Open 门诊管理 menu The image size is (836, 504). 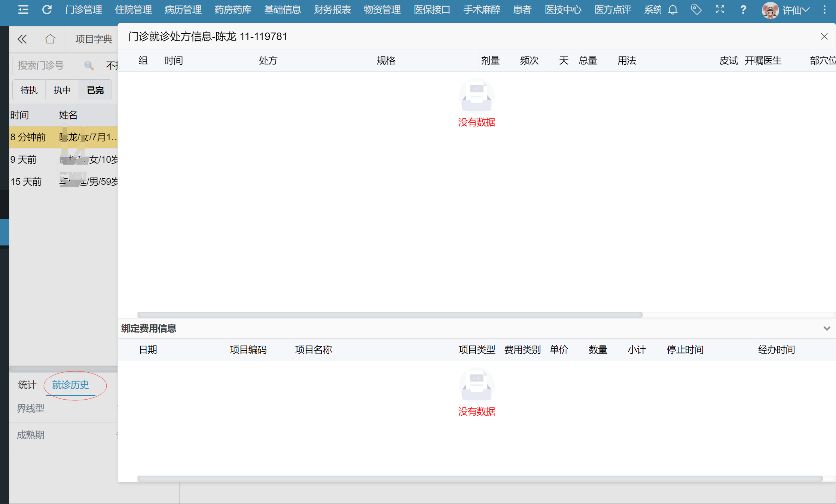pyautogui.click(x=83, y=10)
